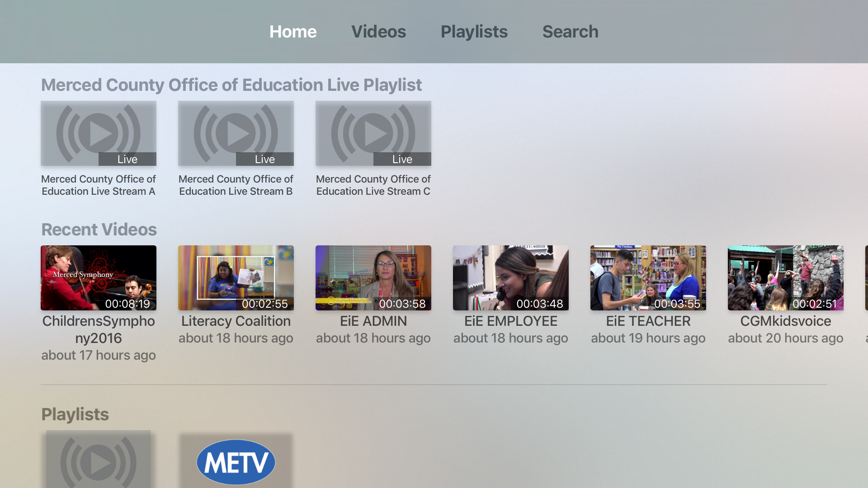Click the Live badge on Stream B
Image resolution: width=868 pixels, height=488 pixels.
(265, 159)
